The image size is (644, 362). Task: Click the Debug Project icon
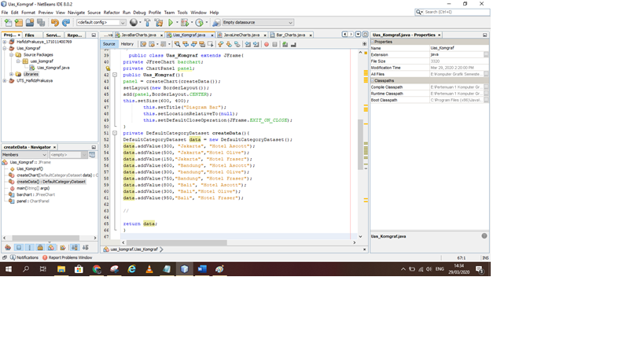pyautogui.click(x=185, y=23)
